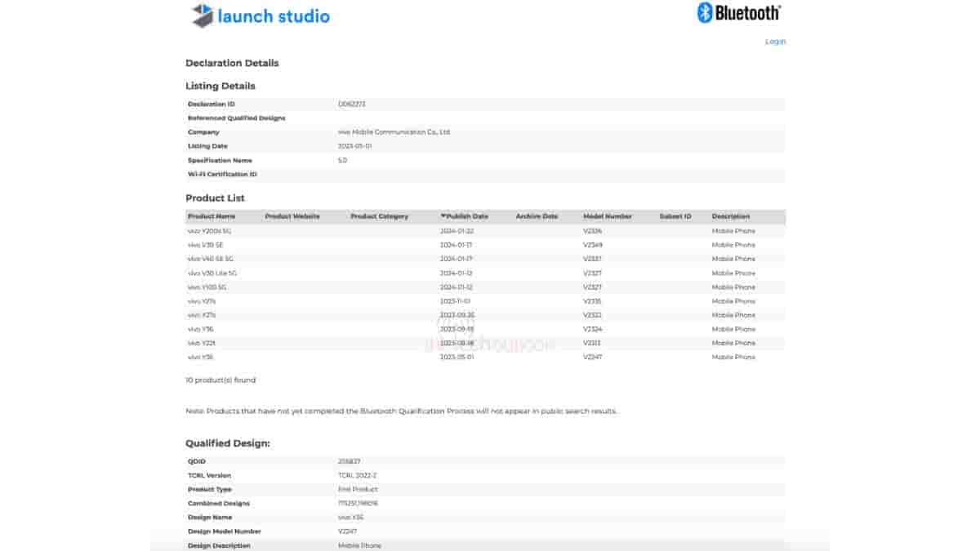
Task: Click the launch studio logo icon
Action: click(x=202, y=16)
